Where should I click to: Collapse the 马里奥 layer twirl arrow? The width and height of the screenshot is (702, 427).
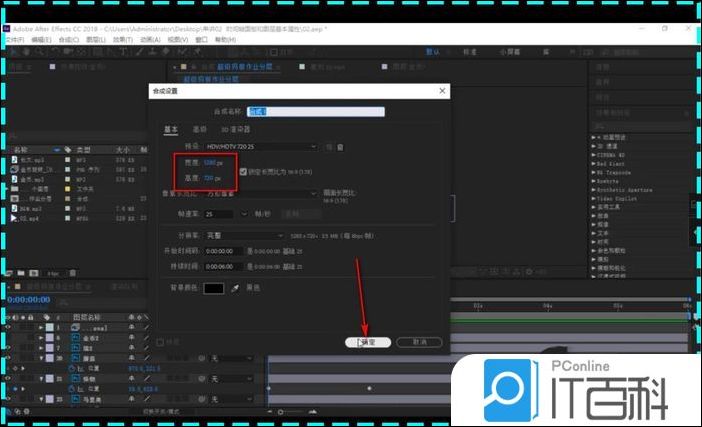tap(41, 399)
